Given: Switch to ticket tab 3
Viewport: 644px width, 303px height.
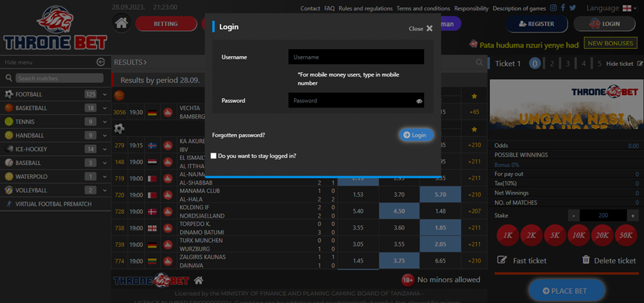Looking at the screenshot, I should (567, 63).
